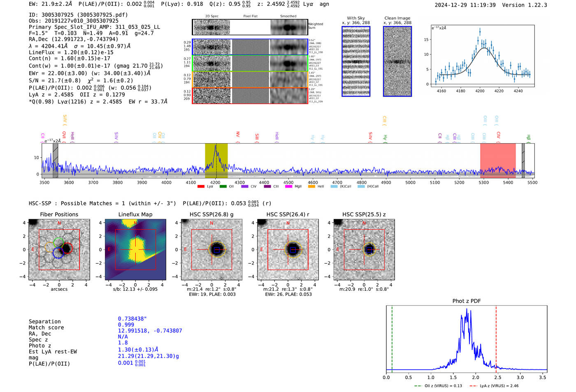Open the Gaussian line fit plot

tap(483, 56)
